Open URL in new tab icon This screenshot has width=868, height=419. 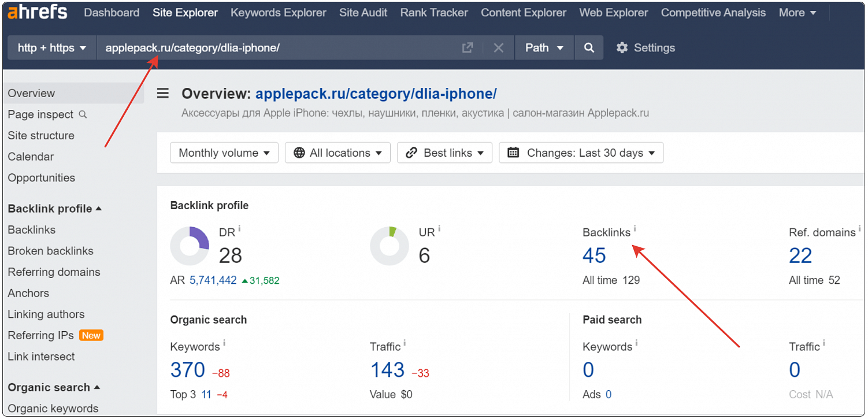click(x=467, y=48)
